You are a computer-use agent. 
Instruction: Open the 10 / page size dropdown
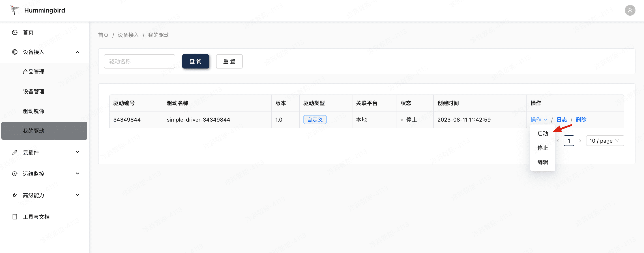tap(605, 141)
